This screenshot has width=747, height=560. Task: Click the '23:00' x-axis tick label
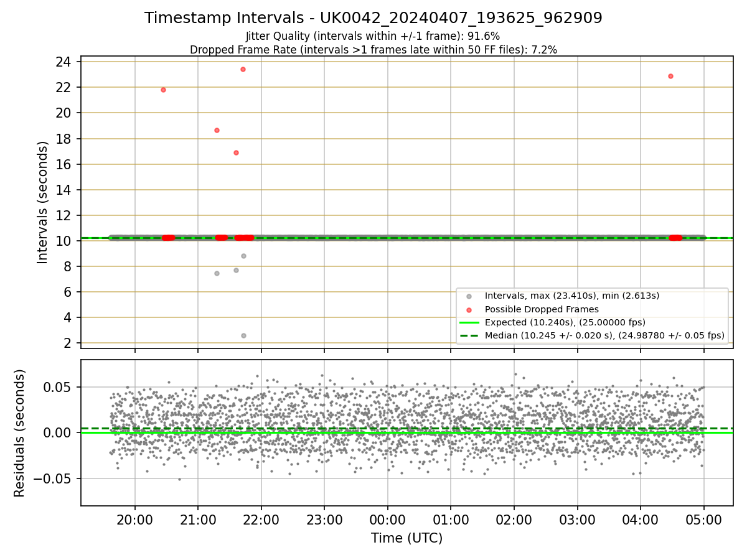(x=324, y=520)
